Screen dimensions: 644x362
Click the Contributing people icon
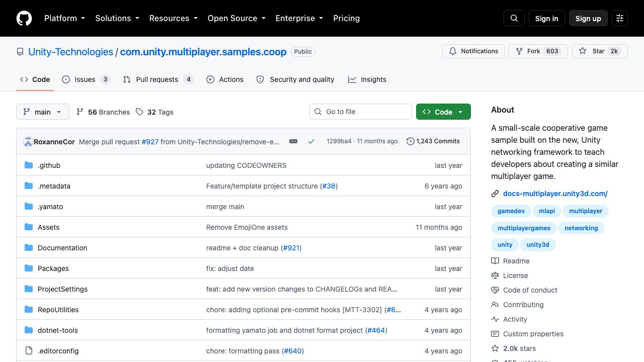click(495, 305)
